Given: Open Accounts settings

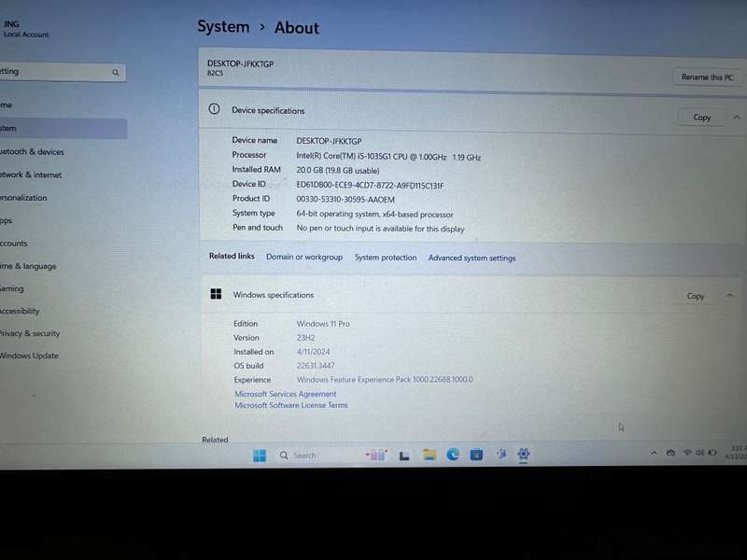Looking at the screenshot, I should pos(63,243).
